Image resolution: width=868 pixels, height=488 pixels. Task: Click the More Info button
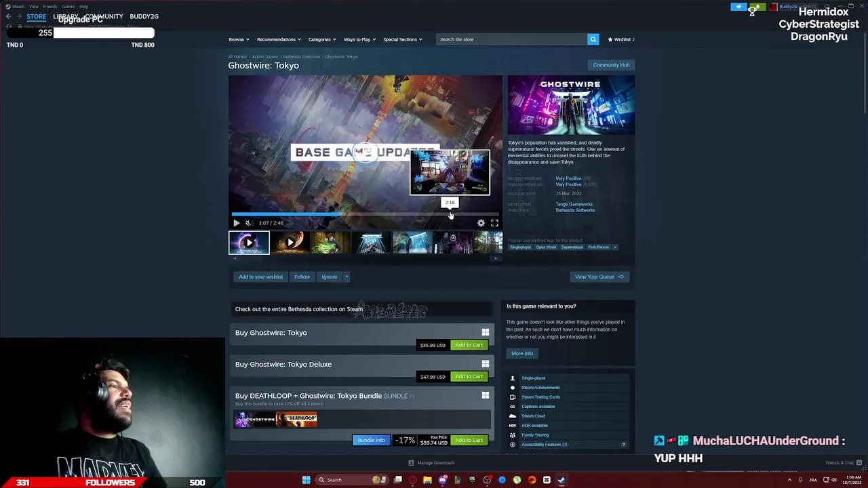(x=522, y=353)
